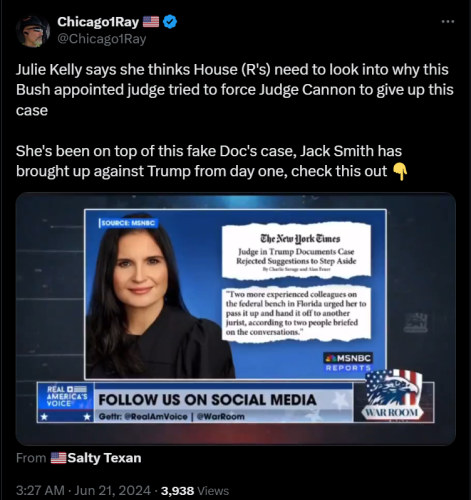Viewport: 471px width, 500px height.
Task: Click the flag icon beside Salty Texan
Action: 58,458
